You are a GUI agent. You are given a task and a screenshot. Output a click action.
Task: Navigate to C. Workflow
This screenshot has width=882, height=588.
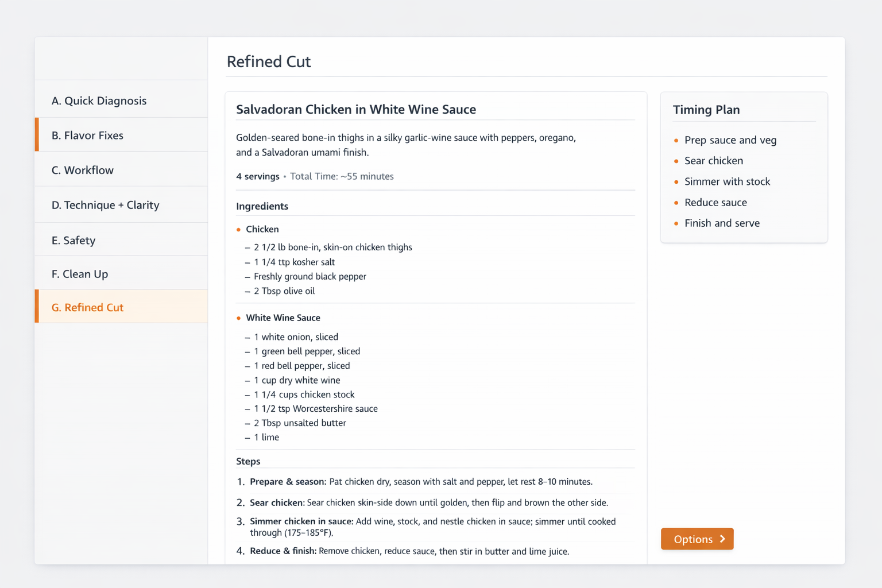pyautogui.click(x=83, y=170)
